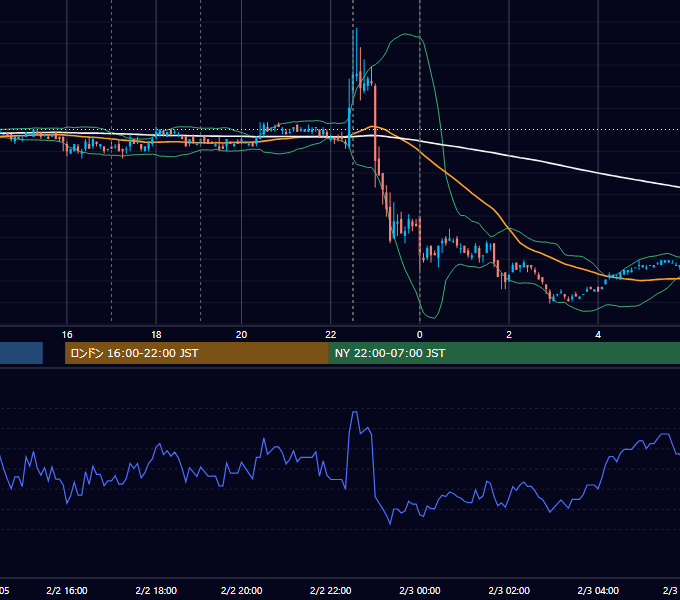Click the 2/2 16:00 date label
The width and height of the screenshot is (680, 600).
click(x=67, y=590)
